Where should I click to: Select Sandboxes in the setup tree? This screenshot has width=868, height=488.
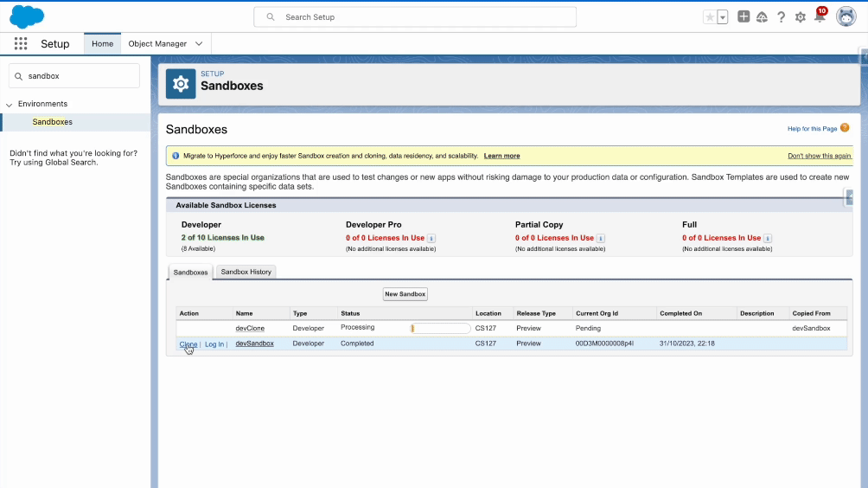(x=52, y=122)
